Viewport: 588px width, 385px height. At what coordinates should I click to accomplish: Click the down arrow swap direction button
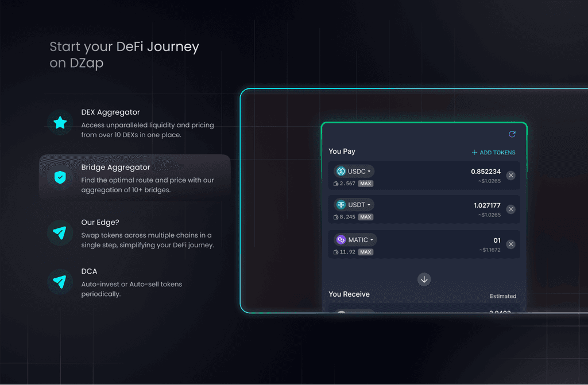(424, 279)
